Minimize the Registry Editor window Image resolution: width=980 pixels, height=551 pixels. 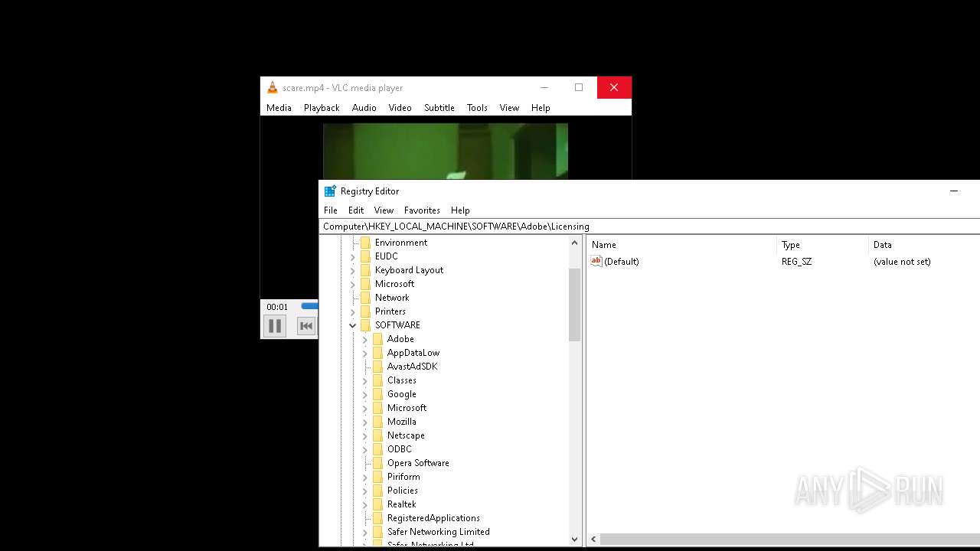point(954,191)
